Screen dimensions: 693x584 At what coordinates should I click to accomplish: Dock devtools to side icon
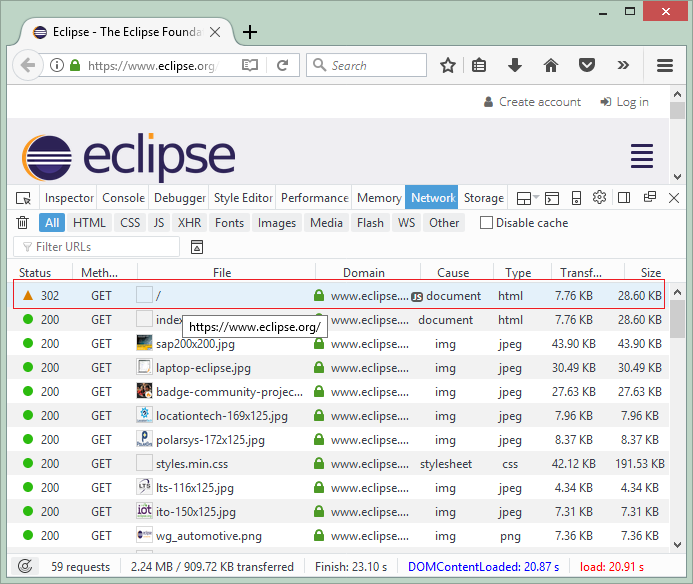click(x=624, y=198)
